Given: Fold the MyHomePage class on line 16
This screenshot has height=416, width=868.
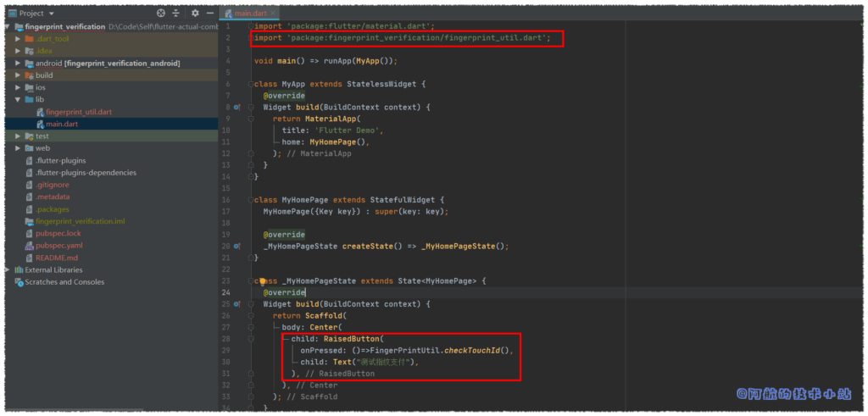Looking at the screenshot, I should 251,200.
